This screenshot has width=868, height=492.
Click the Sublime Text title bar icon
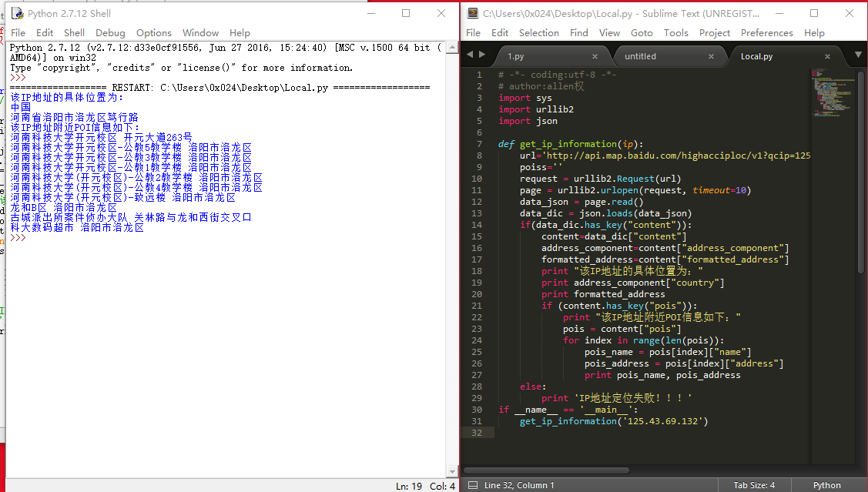472,13
